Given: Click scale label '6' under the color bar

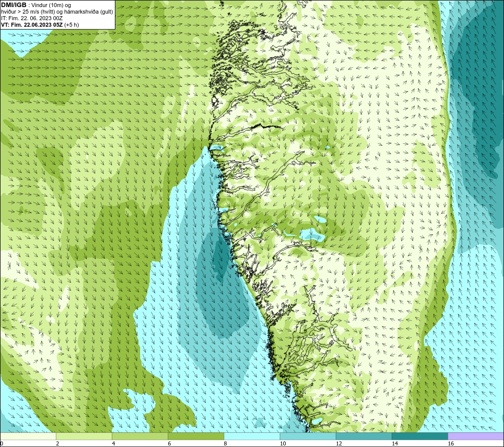Looking at the screenshot, I should coord(169,444).
